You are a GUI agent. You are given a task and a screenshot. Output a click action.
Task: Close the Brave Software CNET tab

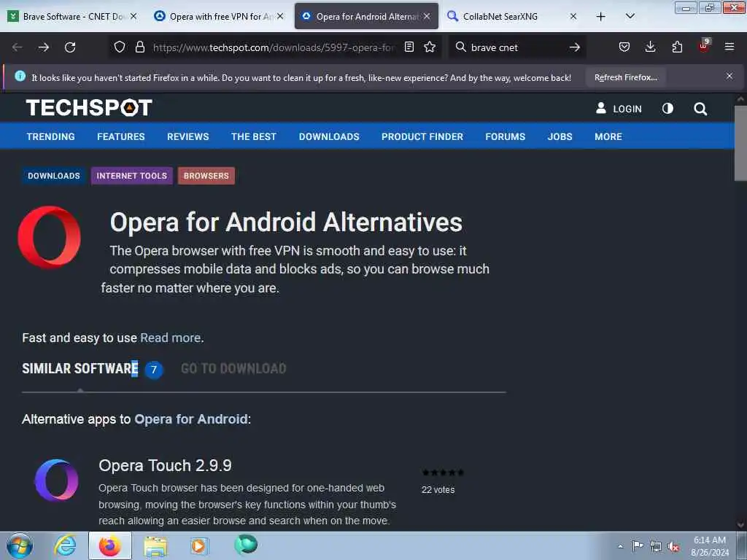(x=133, y=16)
